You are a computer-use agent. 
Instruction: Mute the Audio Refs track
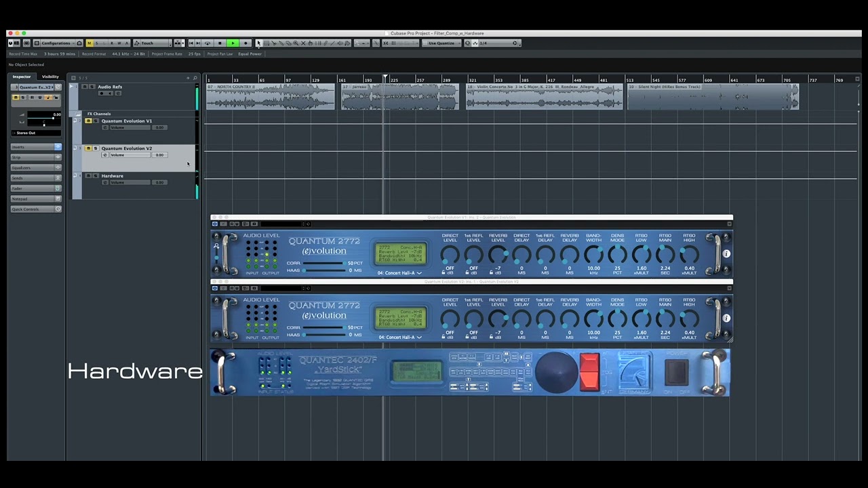(84, 87)
